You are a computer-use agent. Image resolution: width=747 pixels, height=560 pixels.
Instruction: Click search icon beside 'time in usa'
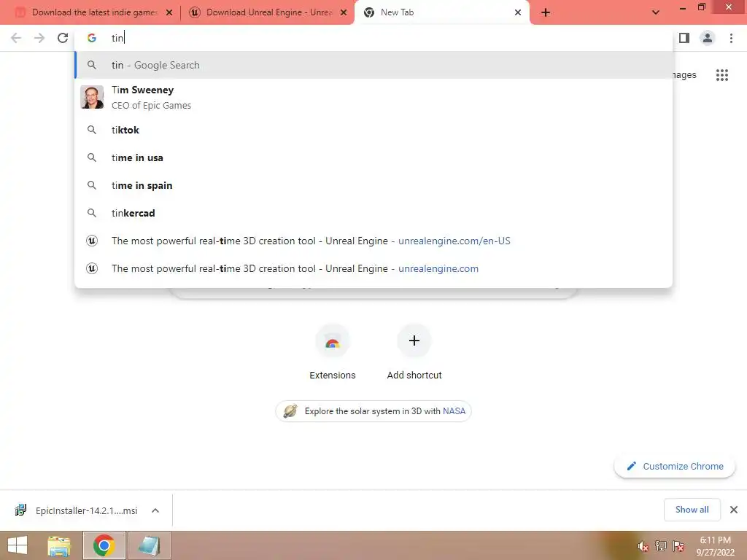[92, 157]
